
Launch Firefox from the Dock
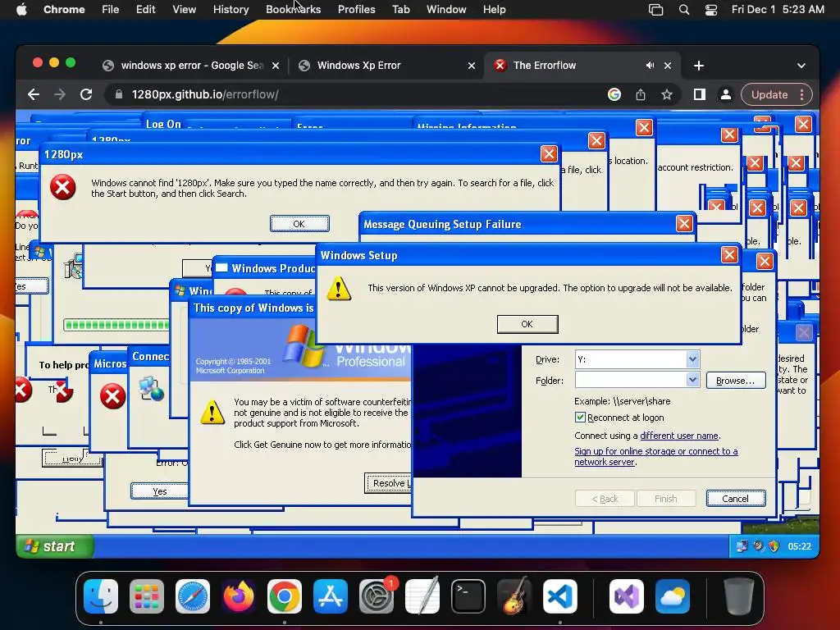click(x=239, y=596)
